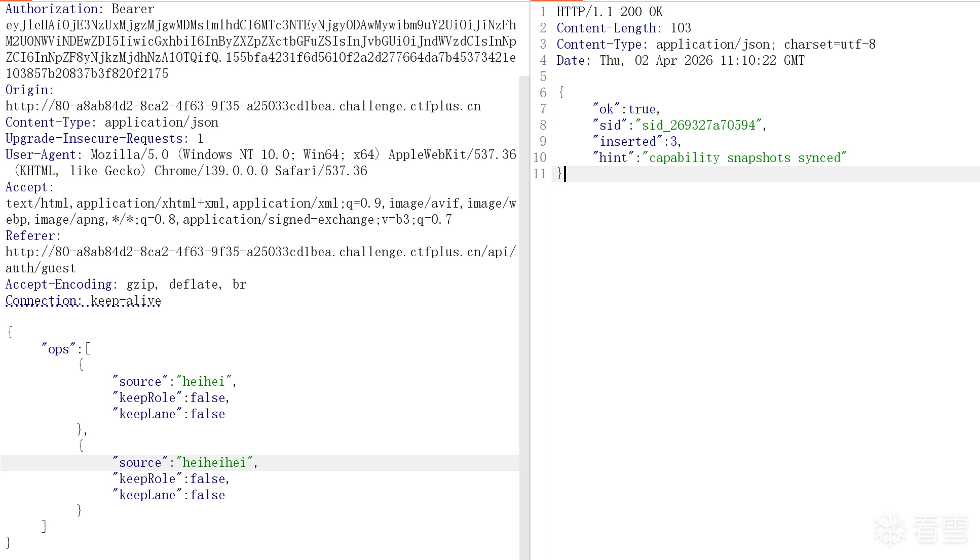980x560 pixels.
Task: Place cursor in "heihei" source value
Action: coord(204,382)
